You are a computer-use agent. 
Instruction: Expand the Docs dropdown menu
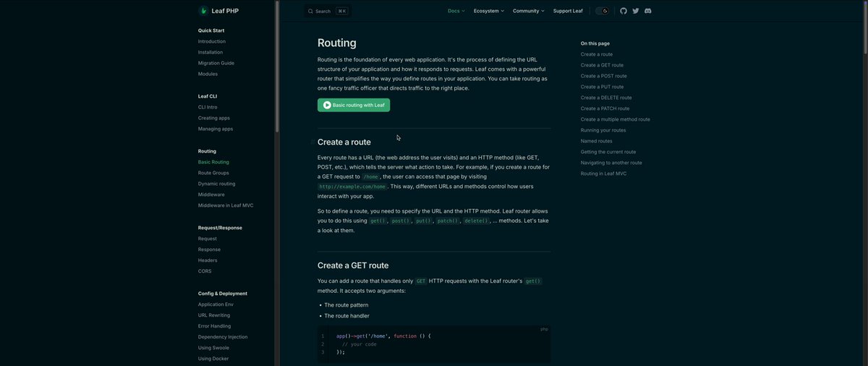[x=456, y=11]
